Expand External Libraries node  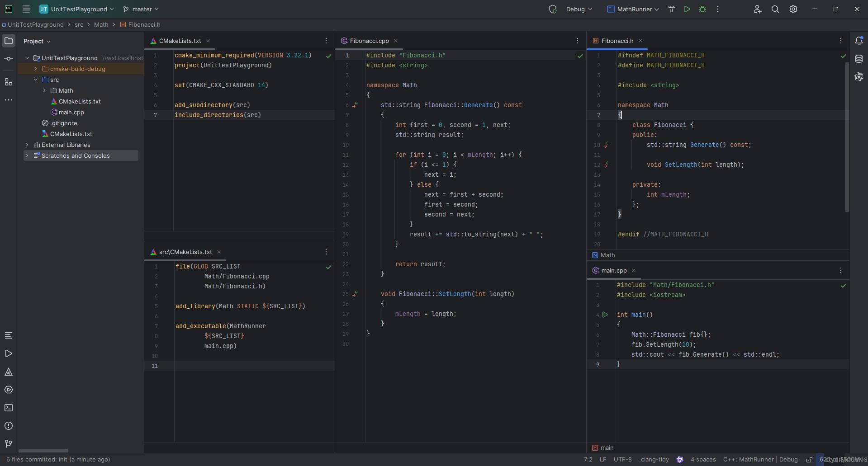point(27,145)
